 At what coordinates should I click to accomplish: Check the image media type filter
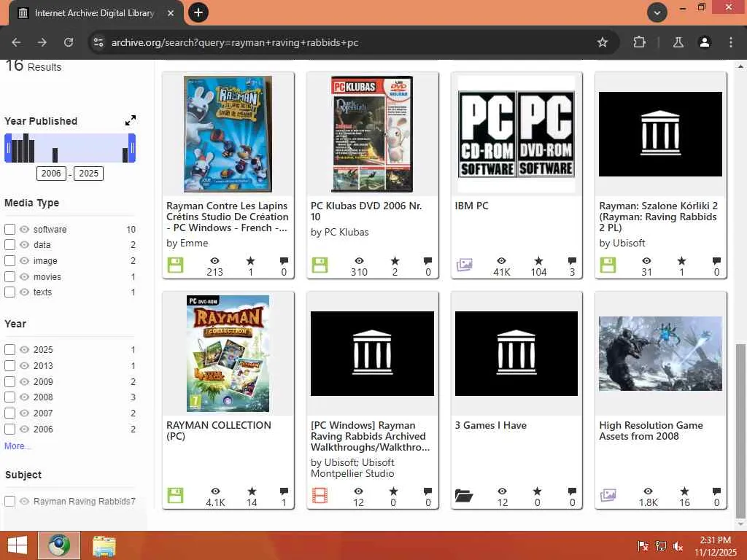(x=9, y=260)
